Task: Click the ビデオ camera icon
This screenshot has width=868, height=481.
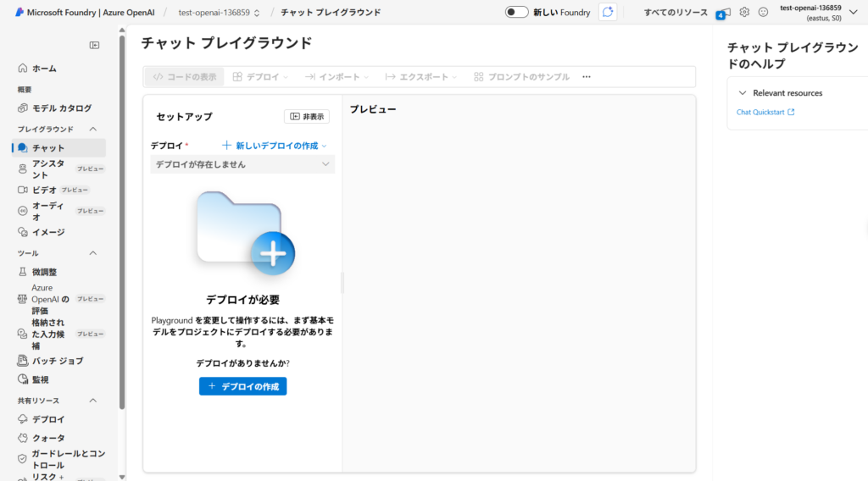Action: click(x=23, y=190)
